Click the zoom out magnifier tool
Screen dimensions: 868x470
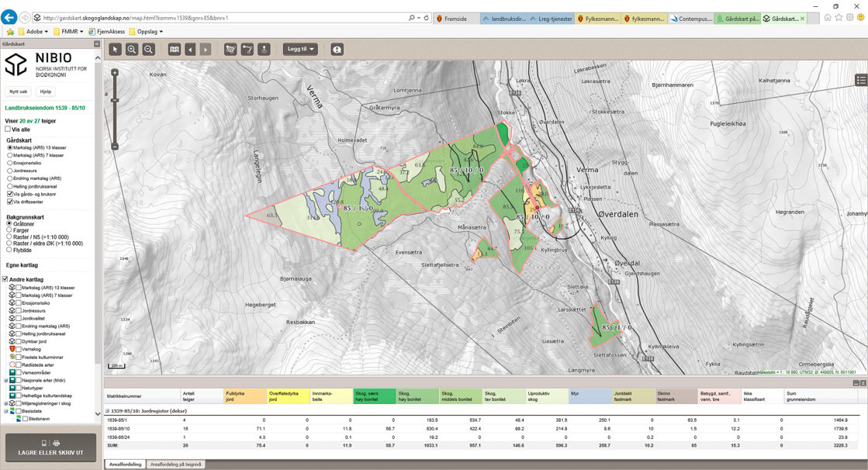[148, 49]
